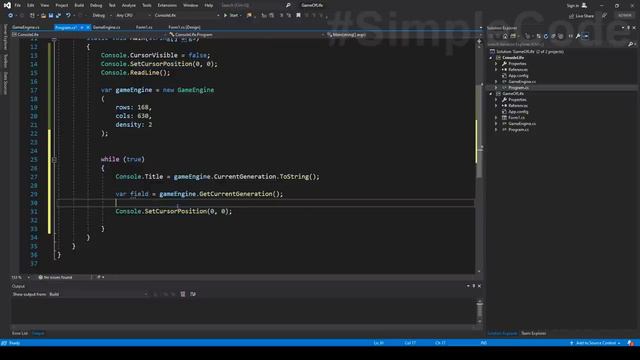This screenshot has height=360, width=640.
Task: Collapse the GameOfLife project node
Action: pos(491,94)
